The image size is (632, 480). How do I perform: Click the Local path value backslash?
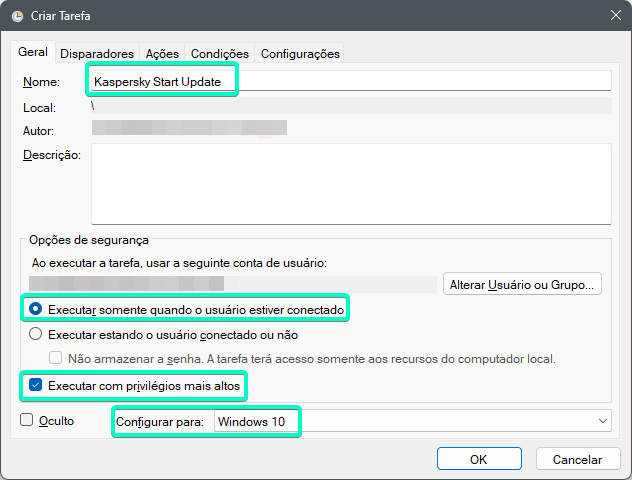[93, 106]
